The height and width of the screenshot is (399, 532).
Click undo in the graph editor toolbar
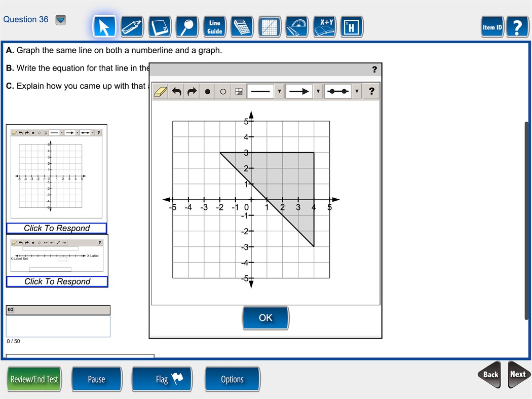tap(176, 91)
